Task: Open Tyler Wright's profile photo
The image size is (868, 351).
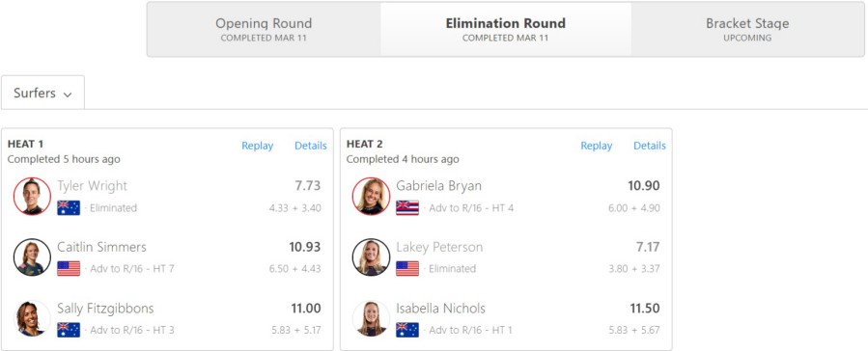Action: tap(32, 196)
